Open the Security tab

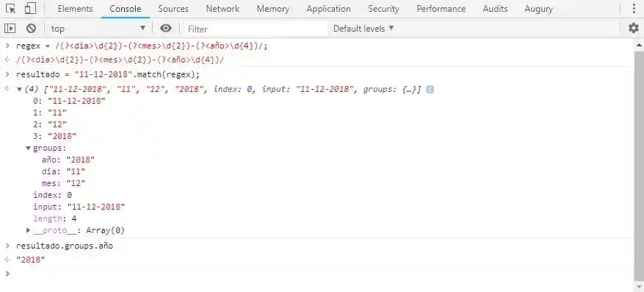pos(383,9)
